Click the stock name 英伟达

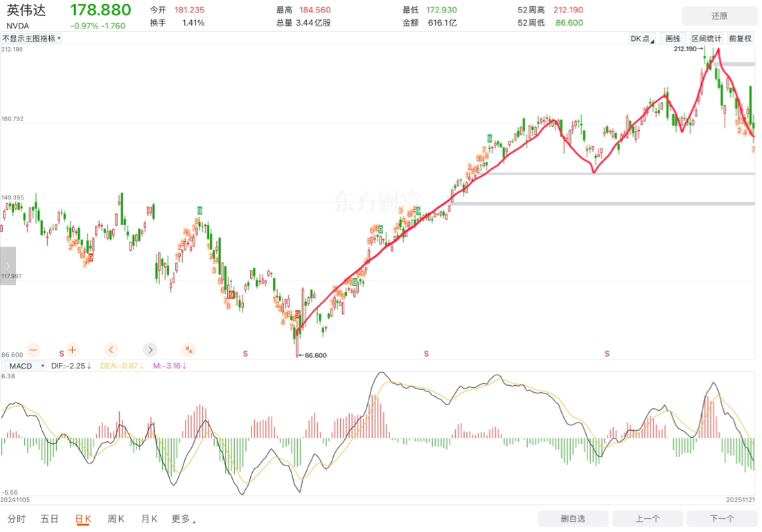pos(26,10)
